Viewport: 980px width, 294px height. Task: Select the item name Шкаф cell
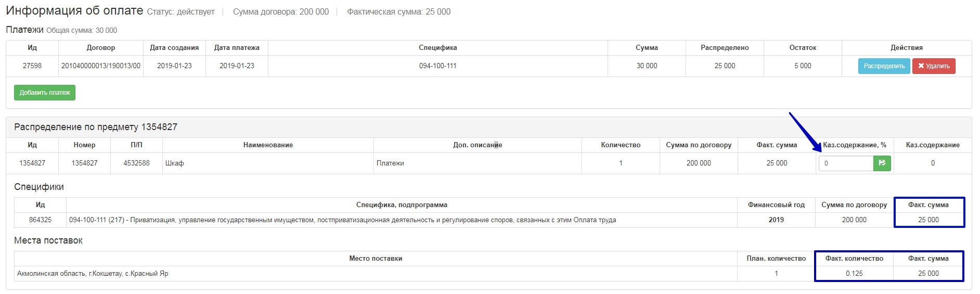coord(175,163)
